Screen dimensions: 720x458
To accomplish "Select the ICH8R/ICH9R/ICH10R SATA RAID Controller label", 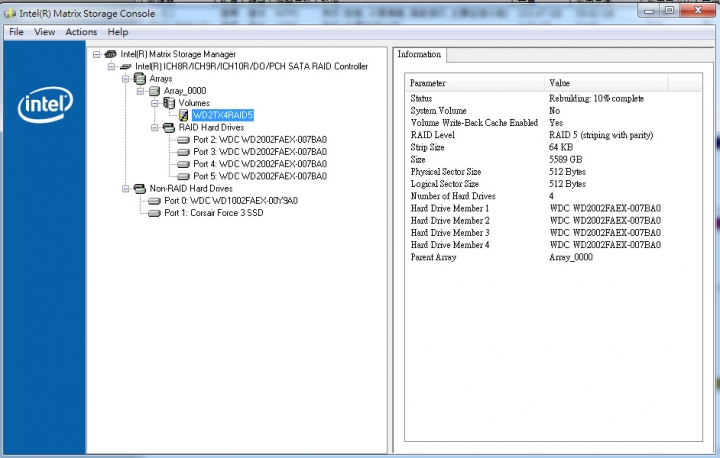I will click(252, 67).
